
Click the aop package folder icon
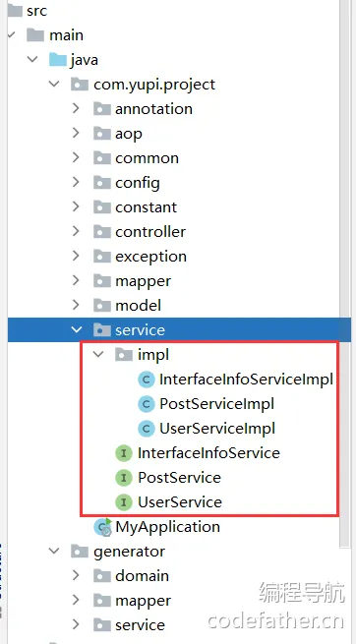tap(102, 134)
